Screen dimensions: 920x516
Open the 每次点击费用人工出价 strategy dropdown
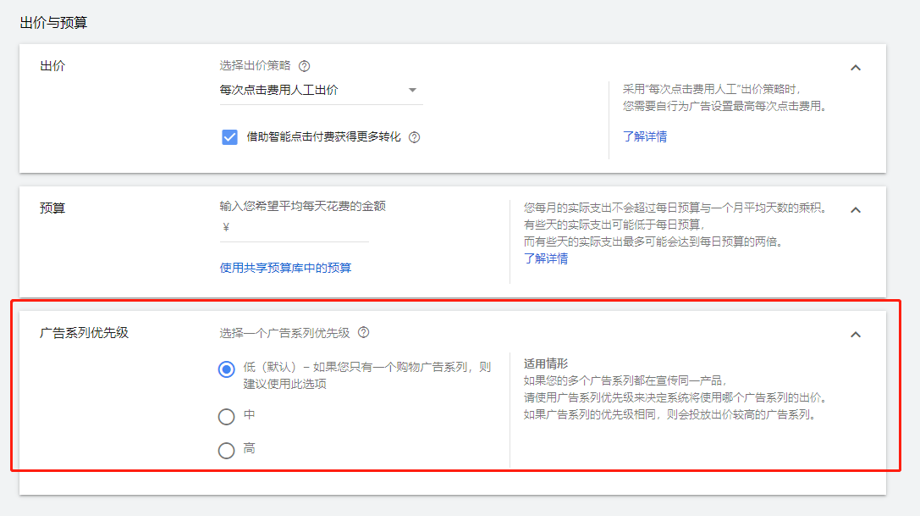(x=320, y=90)
